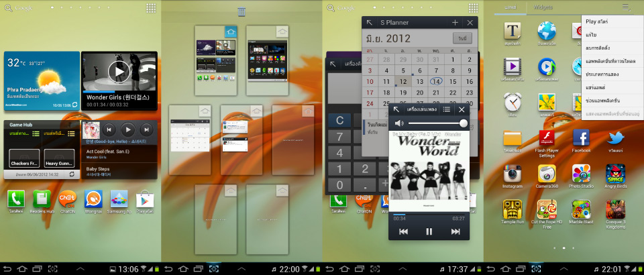Viewport: 644px width, 275px height.
Task: Tap the calculator's C clear key
Action: pos(339,121)
